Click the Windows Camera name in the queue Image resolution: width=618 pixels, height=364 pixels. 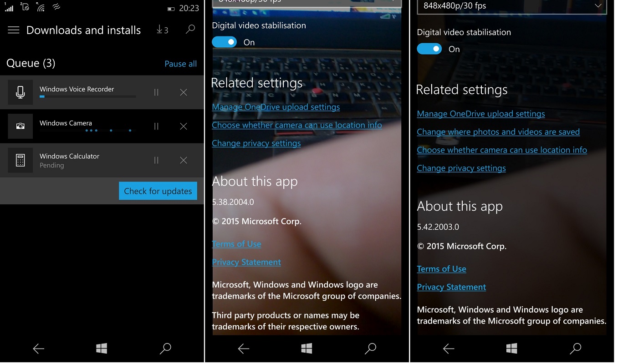[66, 123]
